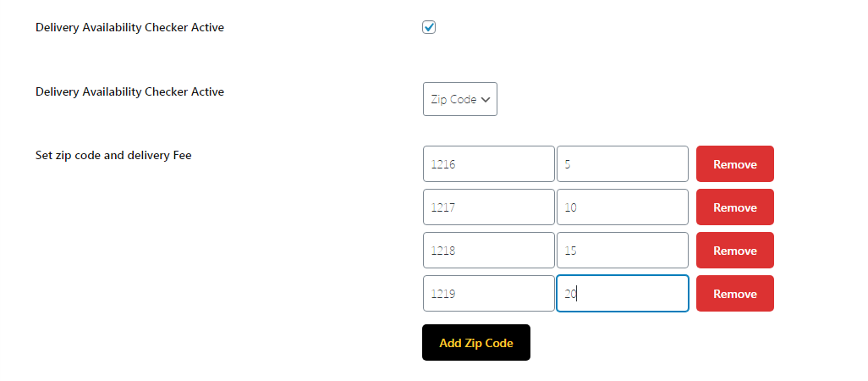Viewport: 868px width, 381px height.
Task: Select the delivery fee field containing 10
Action: [622, 207]
